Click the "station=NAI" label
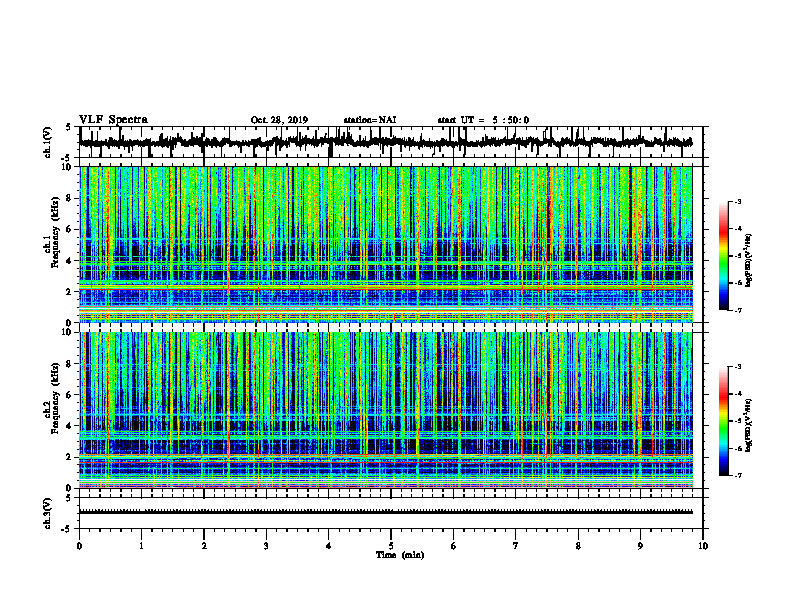This screenshot has width=792, height=612. [370, 120]
